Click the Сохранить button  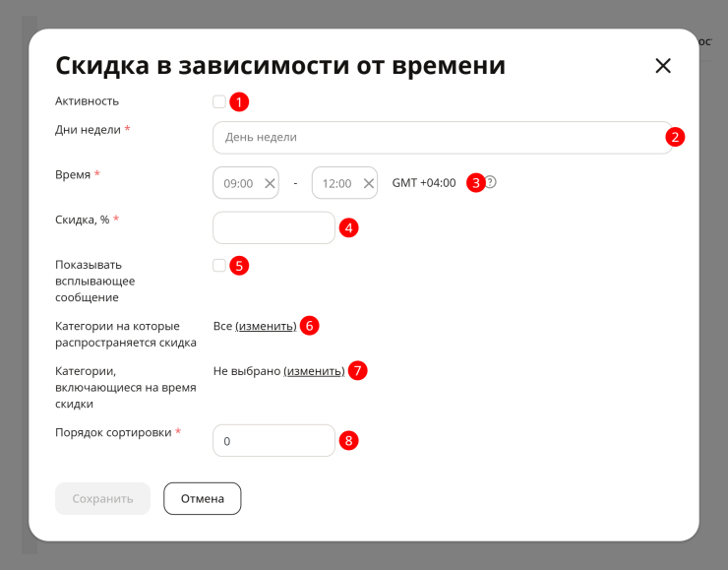pyautogui.click(x=102, y=498)
